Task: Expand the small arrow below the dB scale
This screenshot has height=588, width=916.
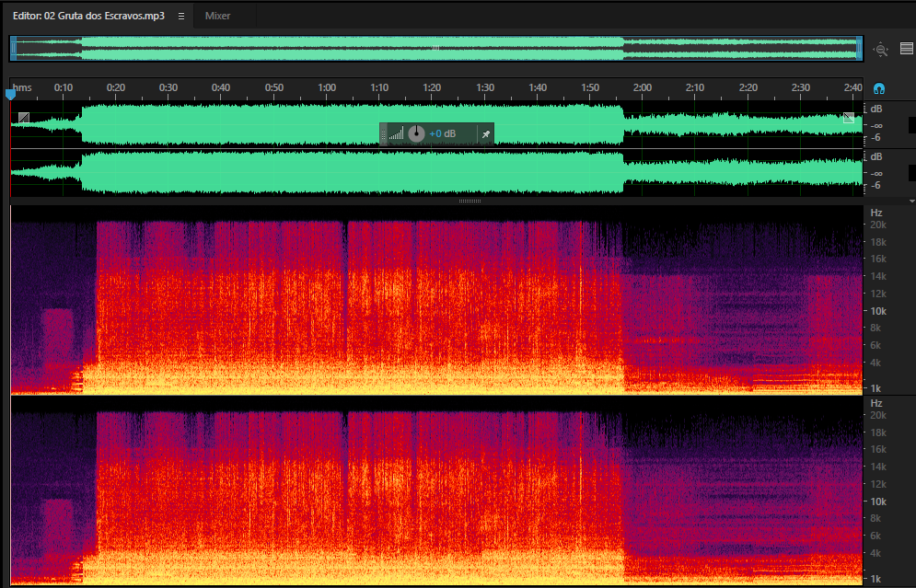Action: (912, 201)
